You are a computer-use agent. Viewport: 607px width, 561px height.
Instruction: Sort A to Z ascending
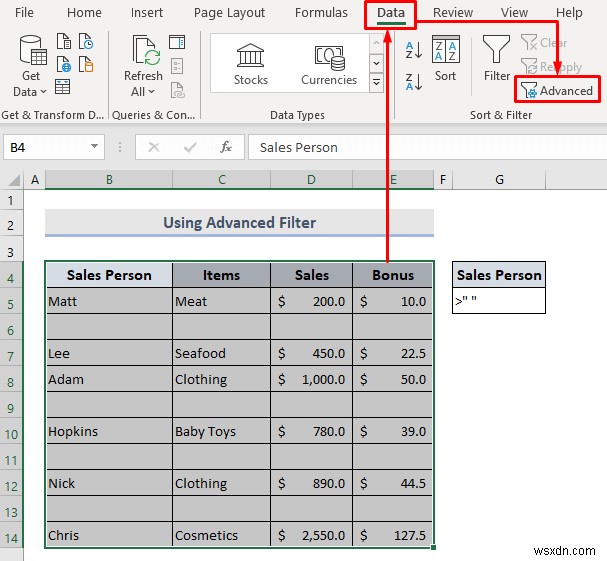[x=413, y=50]
